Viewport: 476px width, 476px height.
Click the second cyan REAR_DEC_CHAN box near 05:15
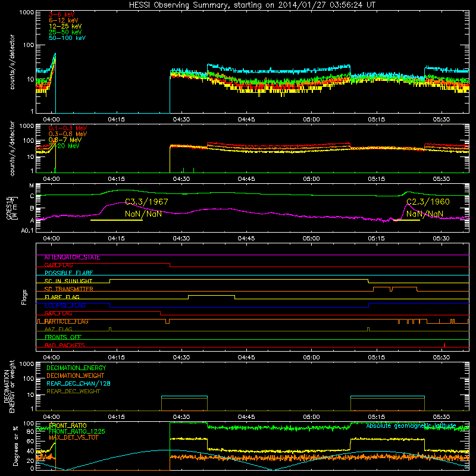[x=387, y=403]
